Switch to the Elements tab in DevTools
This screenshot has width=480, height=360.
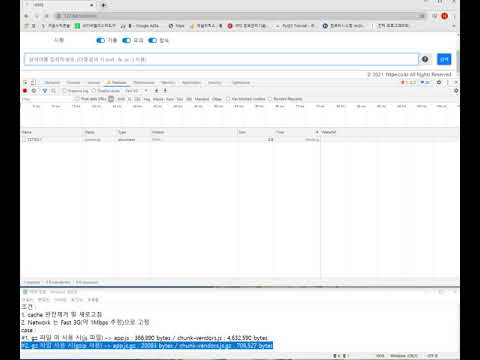tap(52, 83)
